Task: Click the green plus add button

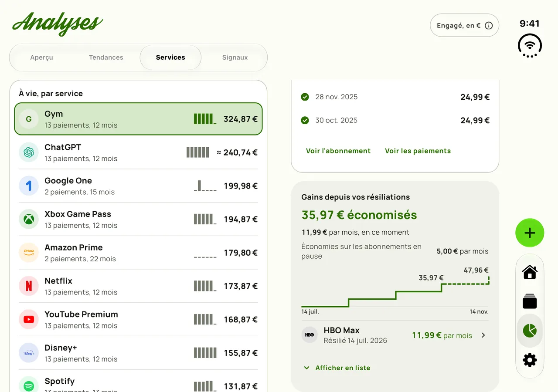Action: [x=530, y=233]
